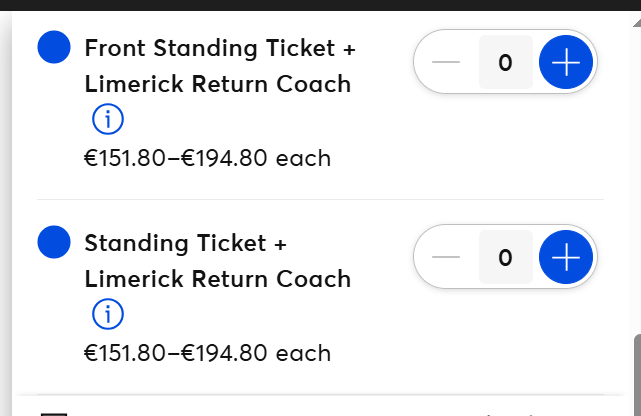Viewport: 641px width, 416px height.
Task: Click the Front Standing Ticket quantity stepper outline
Action: 505,62
